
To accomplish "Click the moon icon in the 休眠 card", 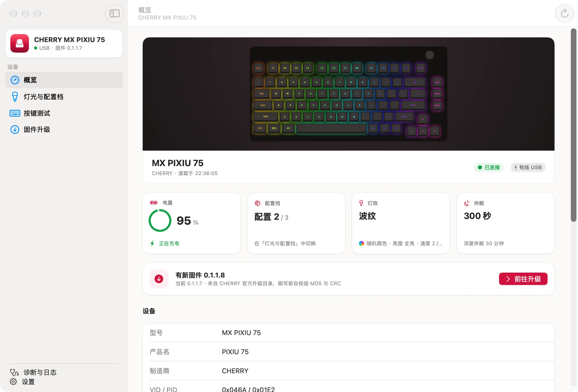I will (x=467, y=203).
